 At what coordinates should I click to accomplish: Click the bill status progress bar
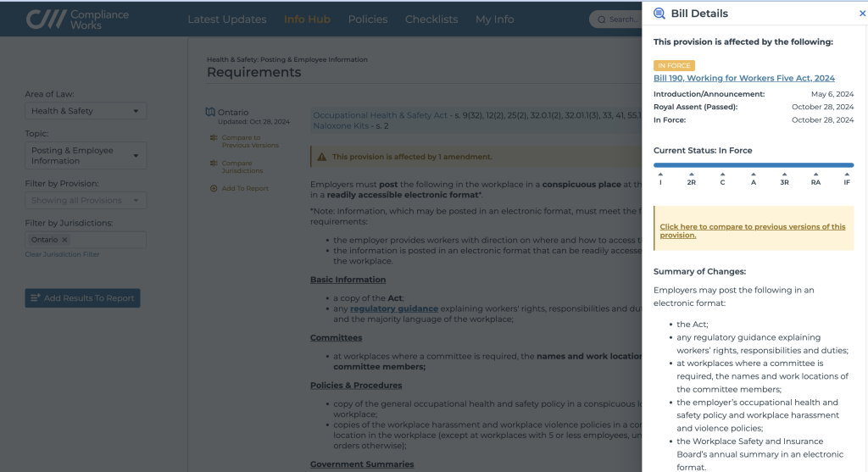754,165
